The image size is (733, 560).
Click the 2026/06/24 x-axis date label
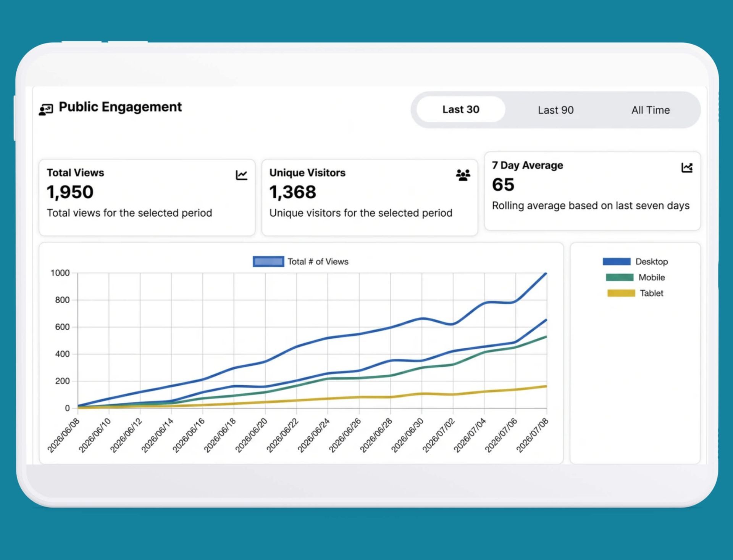pyautogui.click(x=314, y=435)
